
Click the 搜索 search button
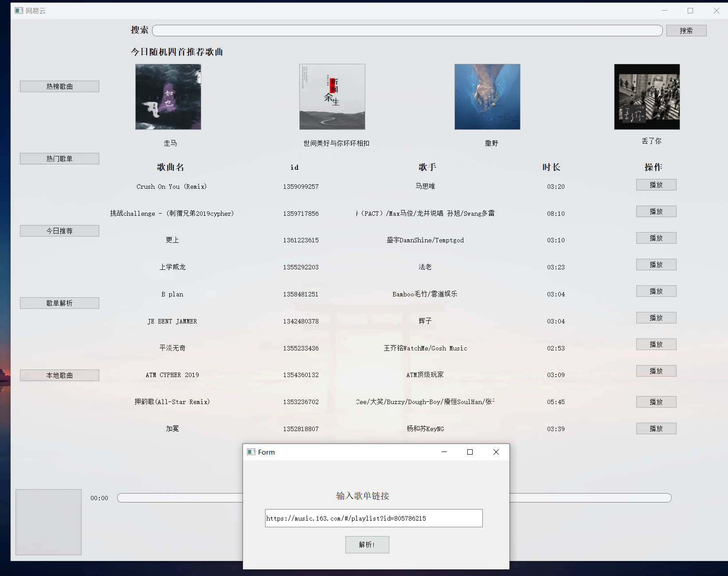pos(686,30)
